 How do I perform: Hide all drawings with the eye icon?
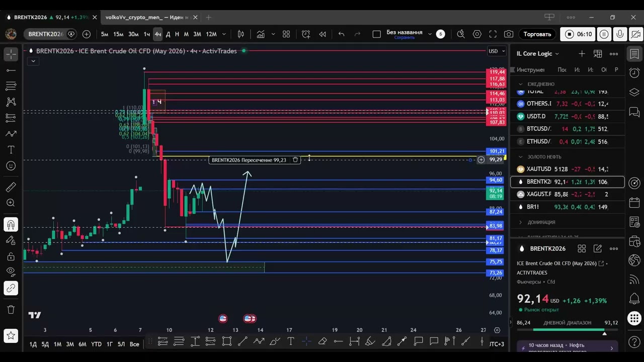pos(11,271)
